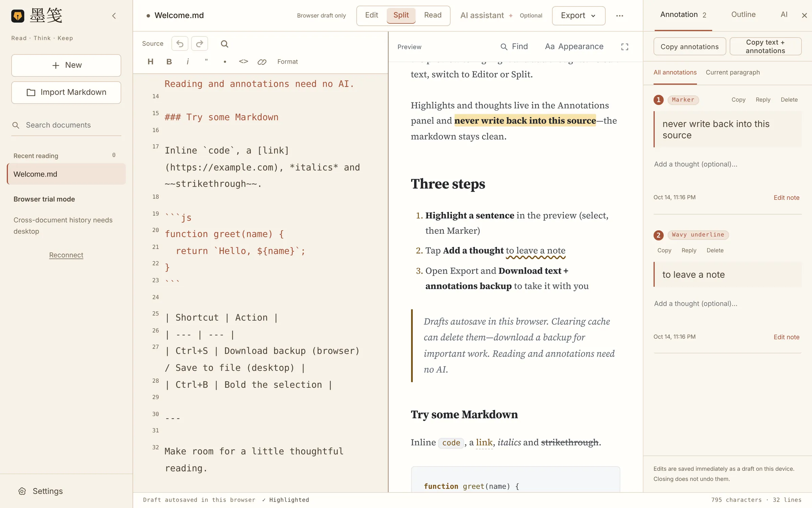Open Find in the preview pane
The image size is (812, 508).
tap(514, 47)
